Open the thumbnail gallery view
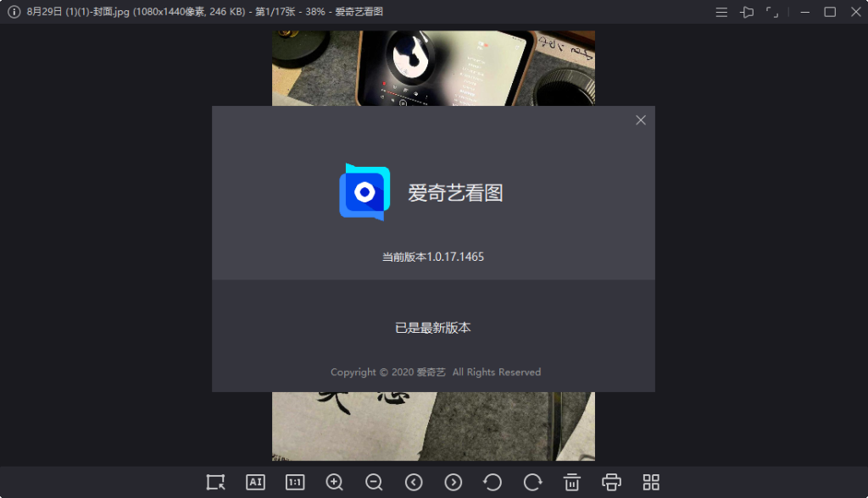Screen dimensions: 868x498 coord(650,482)
